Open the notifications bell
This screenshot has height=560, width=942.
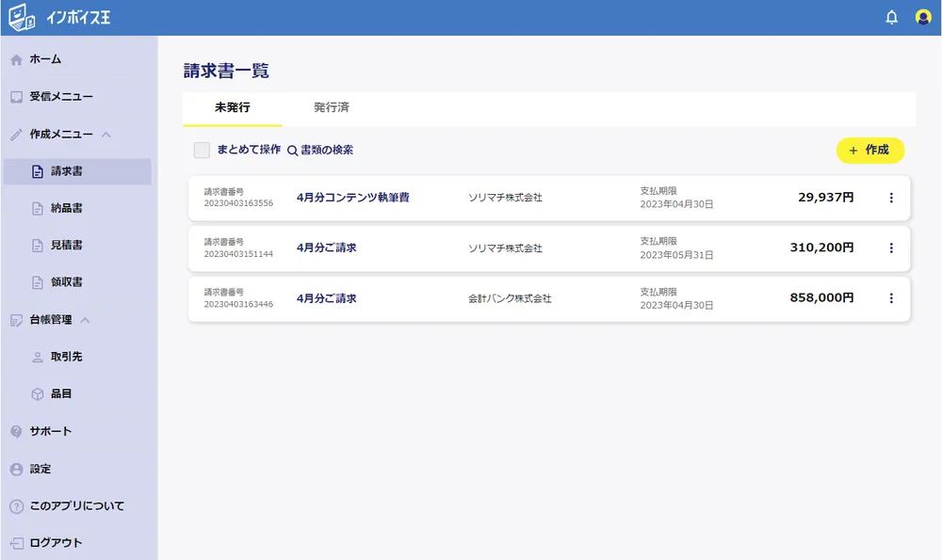coord(891,17)
